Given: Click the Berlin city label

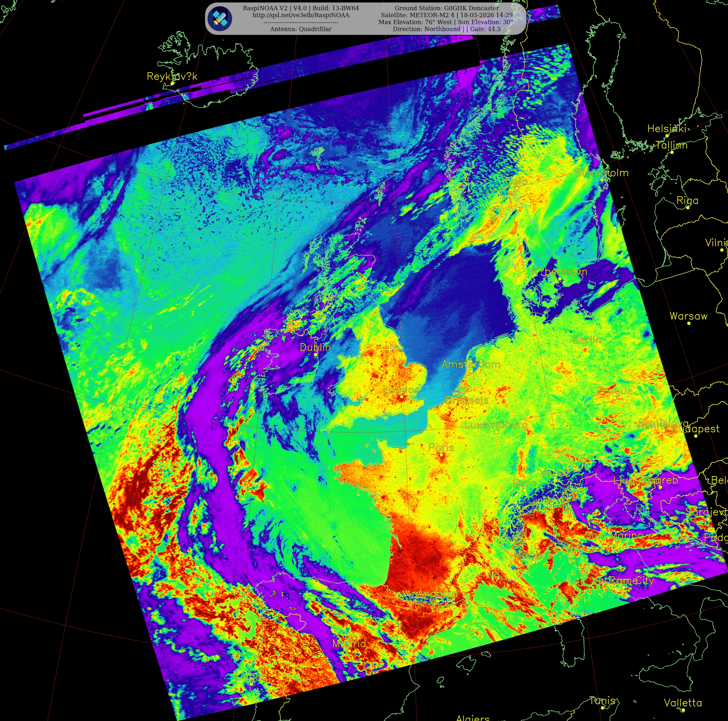Looking at the screenshot, I should click(586, 340).
